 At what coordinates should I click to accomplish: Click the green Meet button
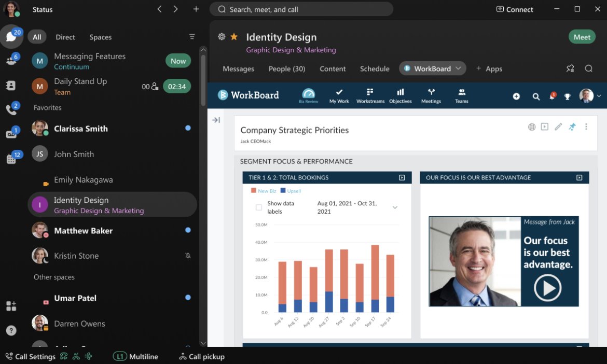582,37
